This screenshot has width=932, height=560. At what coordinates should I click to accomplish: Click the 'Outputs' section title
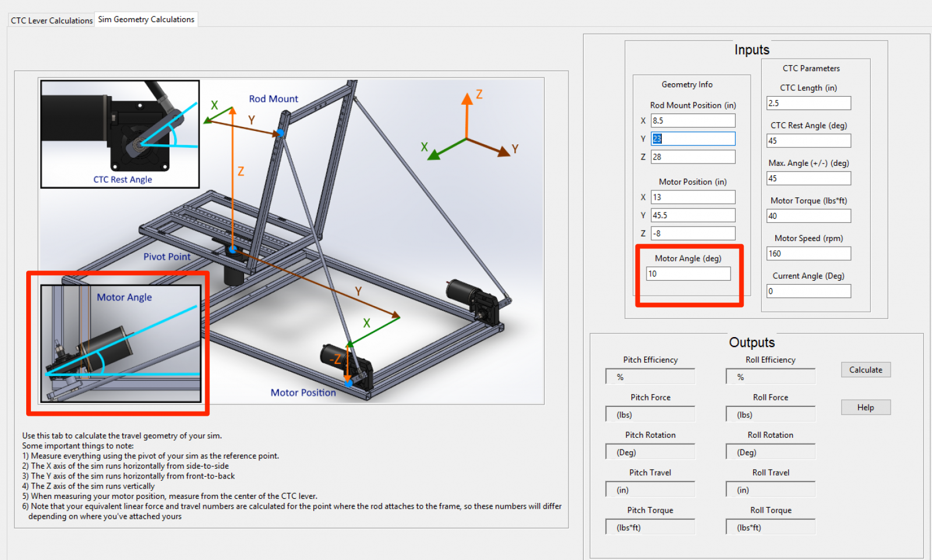(751, 342)
